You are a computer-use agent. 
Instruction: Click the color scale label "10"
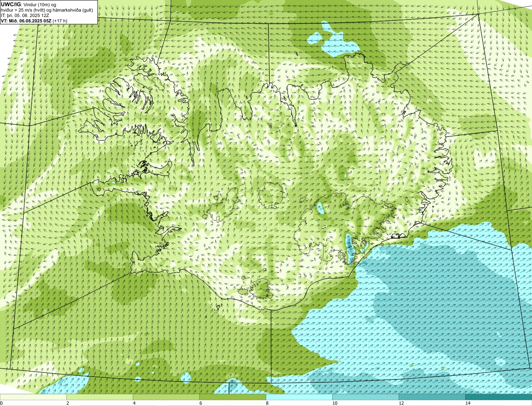pos(335,403)
